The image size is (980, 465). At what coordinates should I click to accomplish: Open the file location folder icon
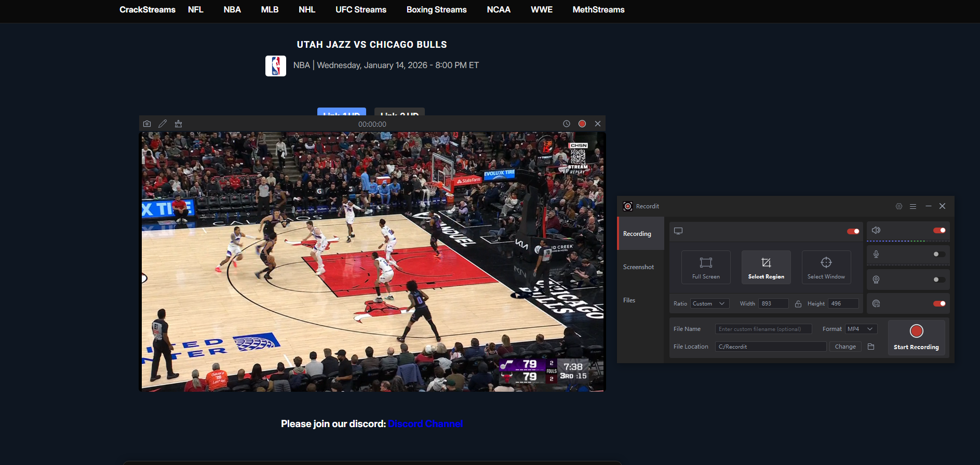click(871, 347)
